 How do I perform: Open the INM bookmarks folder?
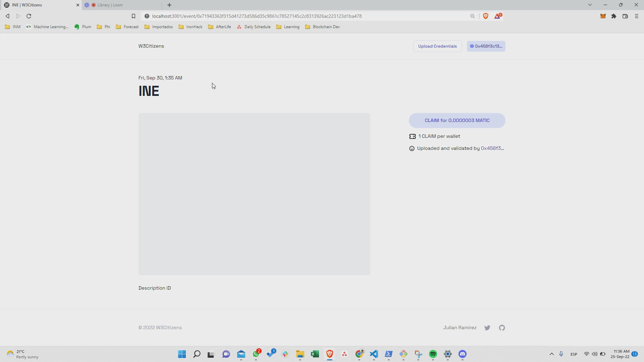(13, 27)
